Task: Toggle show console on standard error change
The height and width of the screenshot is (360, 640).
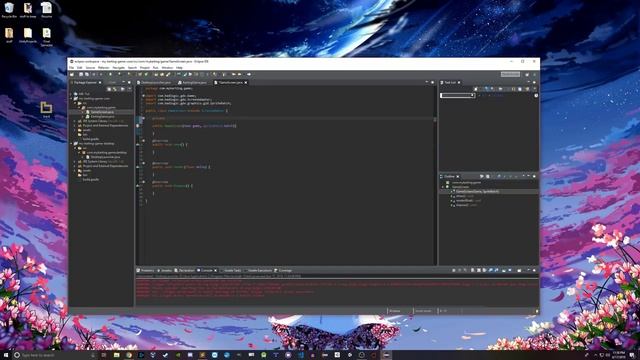Action: click(496, 270)
